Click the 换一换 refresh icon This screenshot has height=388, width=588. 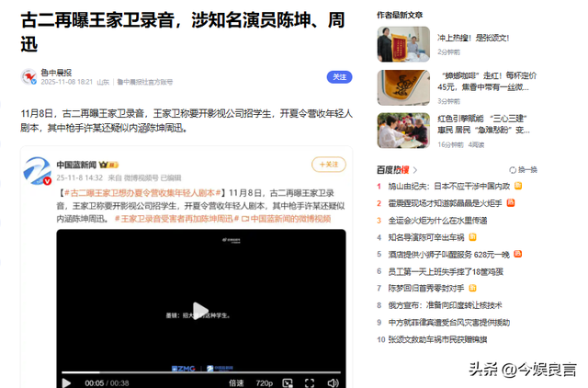tap(513, 170)
